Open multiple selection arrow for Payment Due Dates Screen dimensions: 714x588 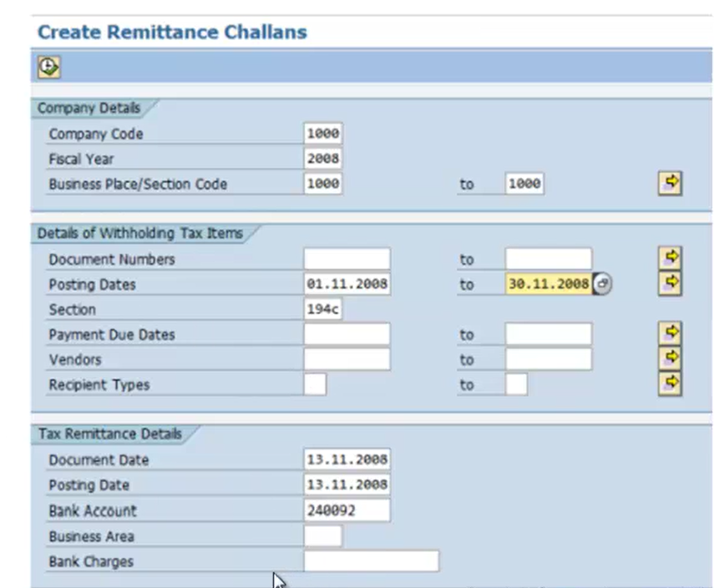(x=671, y=334)
